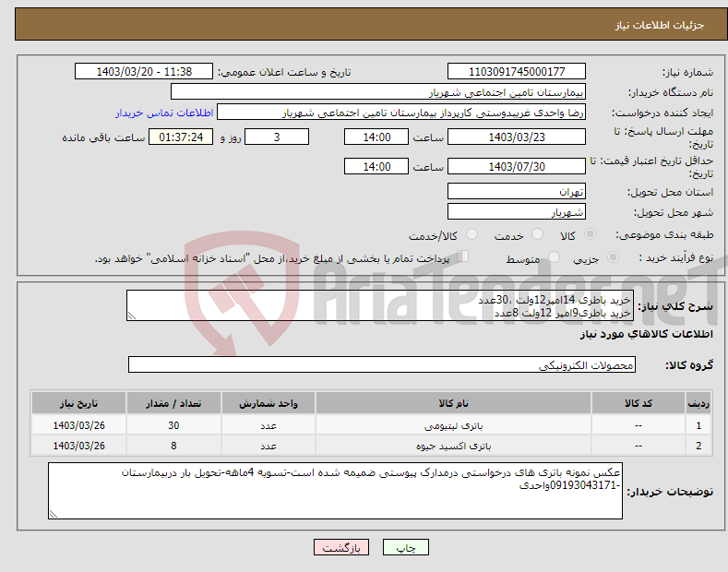Click row number 2 cell

[698, 446]
